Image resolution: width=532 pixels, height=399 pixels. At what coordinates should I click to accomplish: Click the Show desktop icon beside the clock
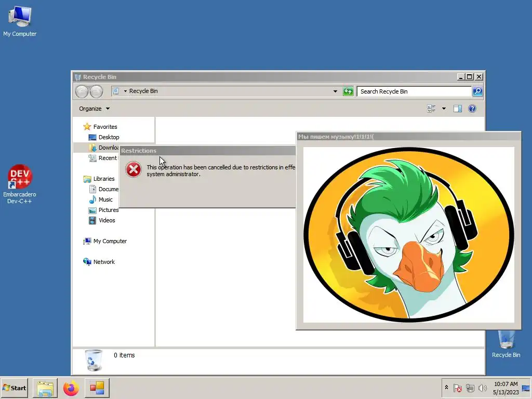click(526, 388)
